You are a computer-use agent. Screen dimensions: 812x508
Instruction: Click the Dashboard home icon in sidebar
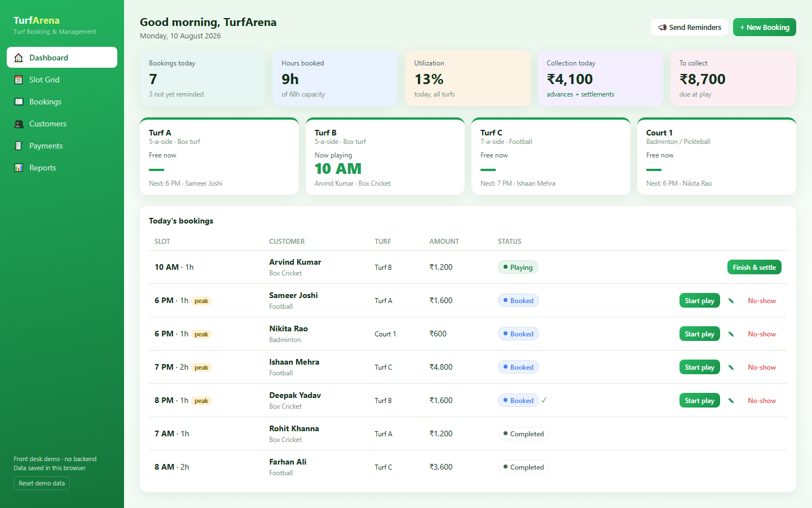[19, 58]
